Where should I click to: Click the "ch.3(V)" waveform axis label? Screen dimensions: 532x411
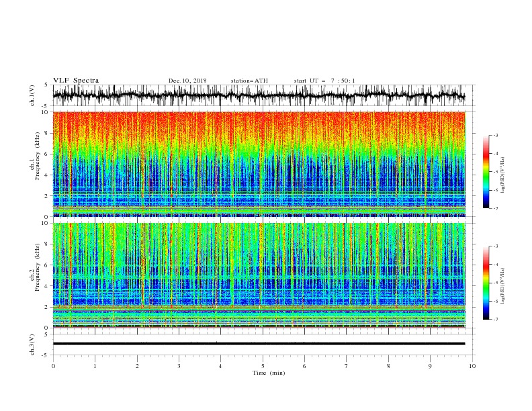tap(32, 345)
